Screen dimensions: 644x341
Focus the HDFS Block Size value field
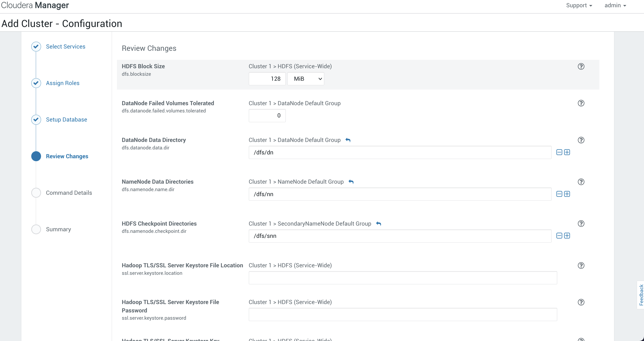pyautogui.click(x=267, y=79)
